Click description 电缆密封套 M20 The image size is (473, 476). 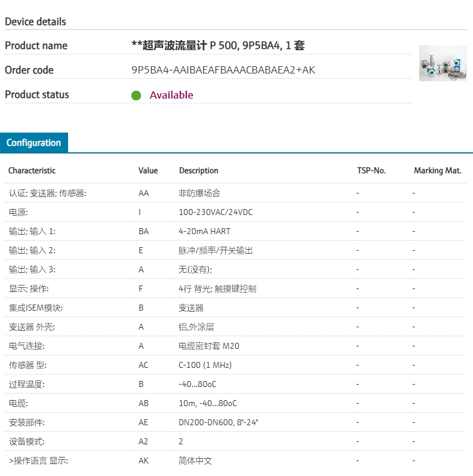click(209, 346)
